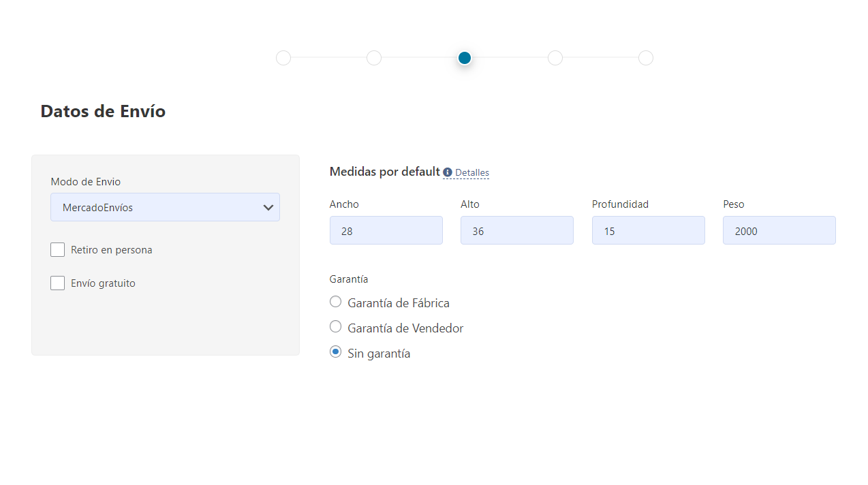Click the Envío gratuito label text

(103, 283)
